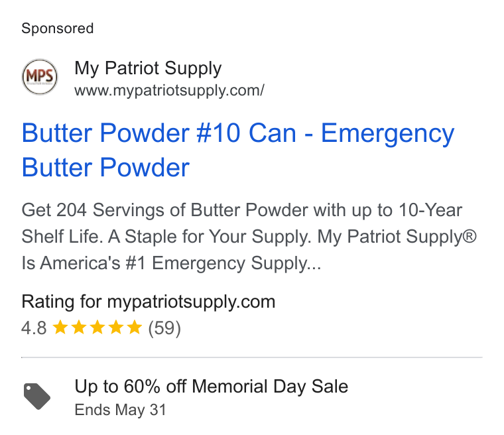Click the second gold rating star
The height and width of the screenshot is (435, 504).
click(x=79, y=328)
